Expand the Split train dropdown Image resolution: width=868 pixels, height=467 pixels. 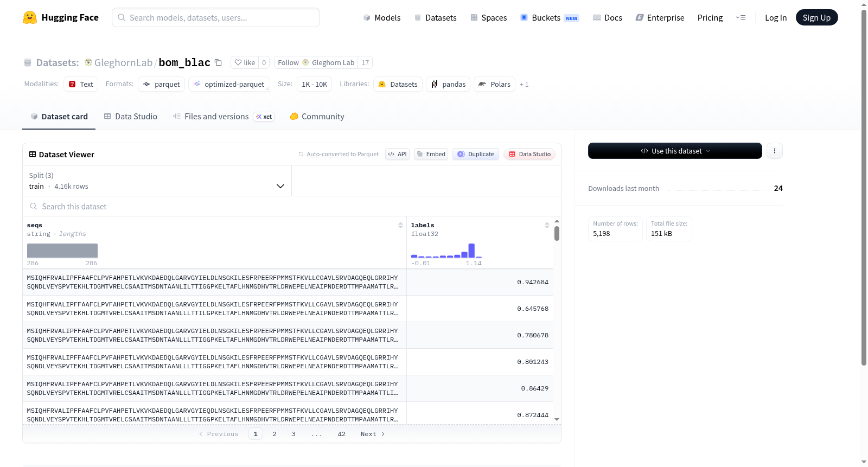pos(157,181)
